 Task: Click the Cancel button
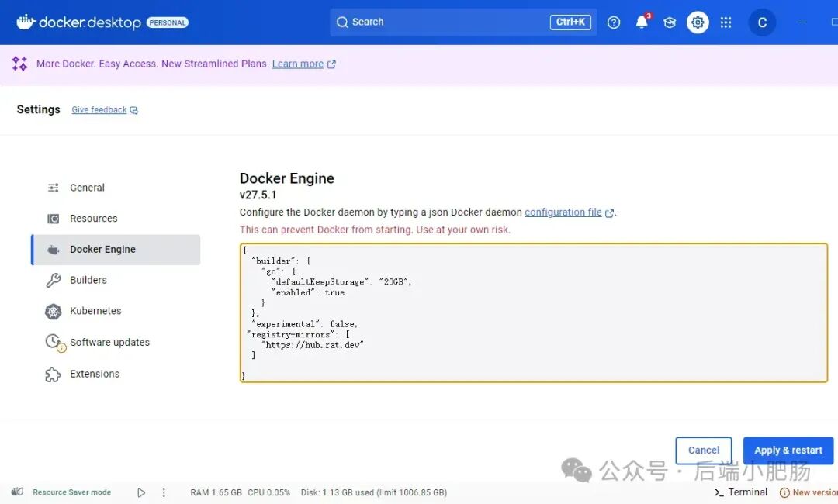tap(703, 450)
